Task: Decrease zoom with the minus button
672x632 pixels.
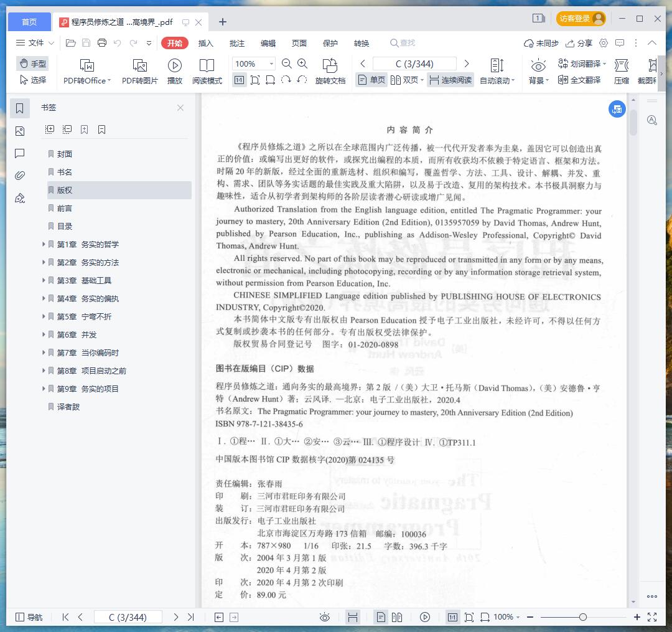Action: pos(530,617)
